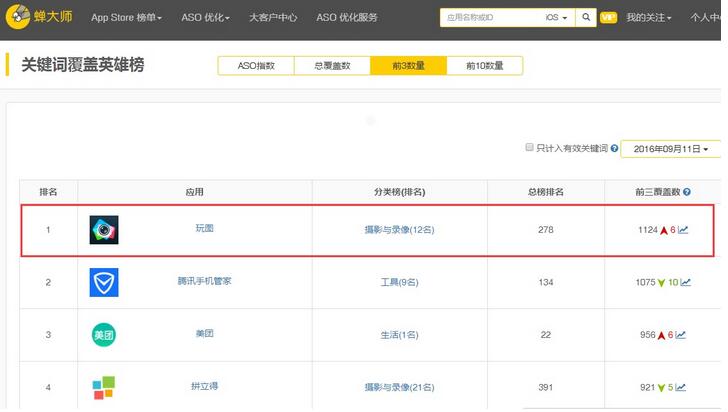Enable the 只计入有效关键词 checkbox
This screenshot has height=412, width=728.
coord(529,147)
